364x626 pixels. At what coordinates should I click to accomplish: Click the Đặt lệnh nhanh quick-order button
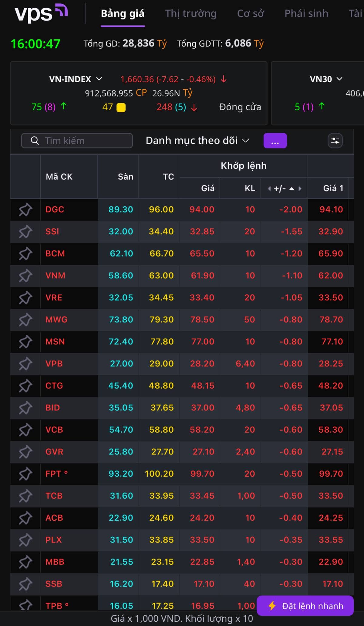[305, 606]
